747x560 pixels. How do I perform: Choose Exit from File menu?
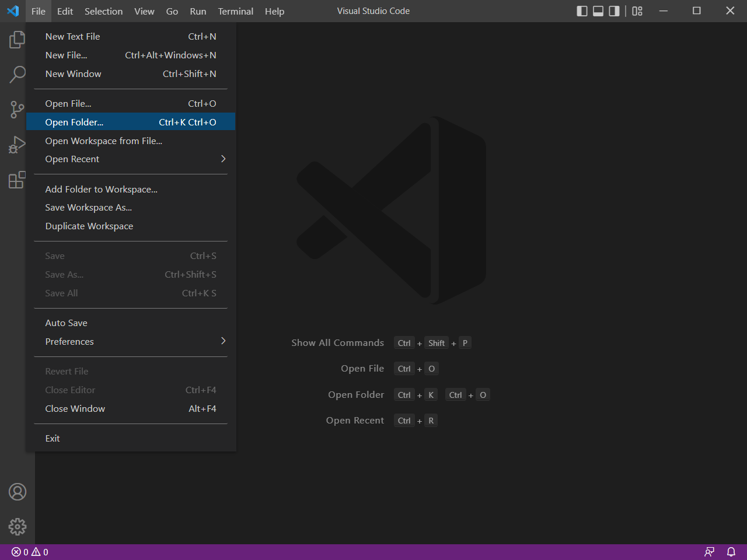click(131, 438)
